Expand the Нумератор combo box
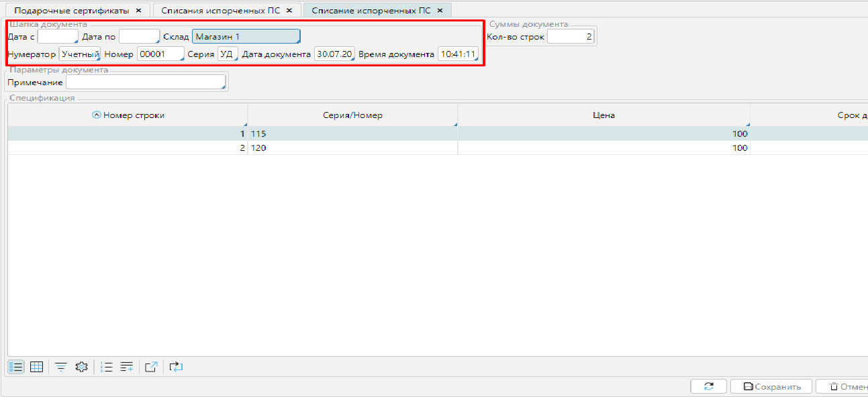 click(x=80, y=54)
